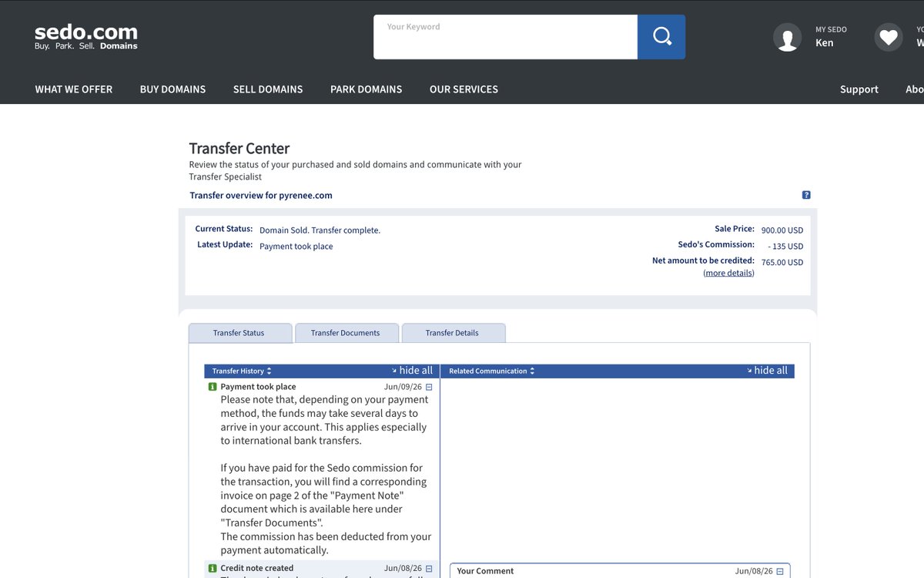Click the Payment took place info icon
This screenshot has height=578, width=924.
pyautogui.click(x=213, y=387)
